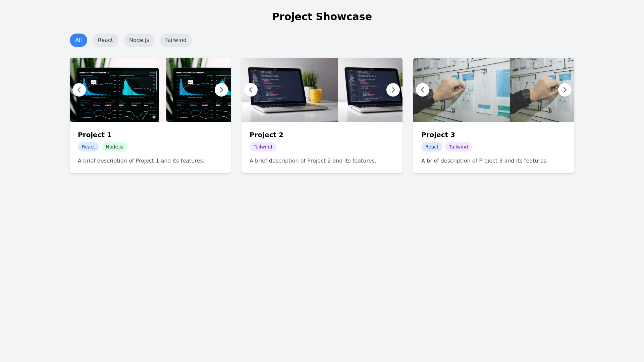Click Project 1 carousel previous arrow
644x362 pixels.
click(79, 90)
